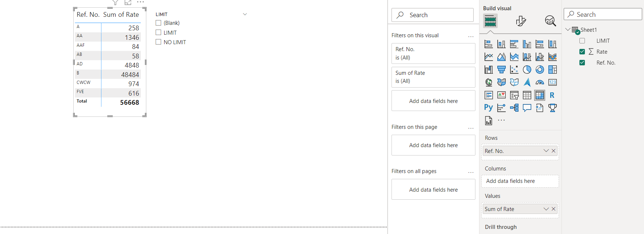Select the Stacked bar chart visual

489,44
